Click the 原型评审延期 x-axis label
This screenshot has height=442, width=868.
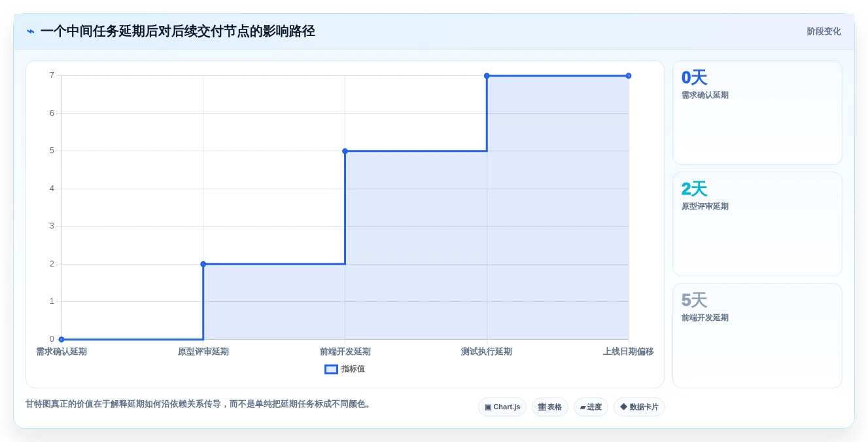pyautogui.click(x=203, y=352)
